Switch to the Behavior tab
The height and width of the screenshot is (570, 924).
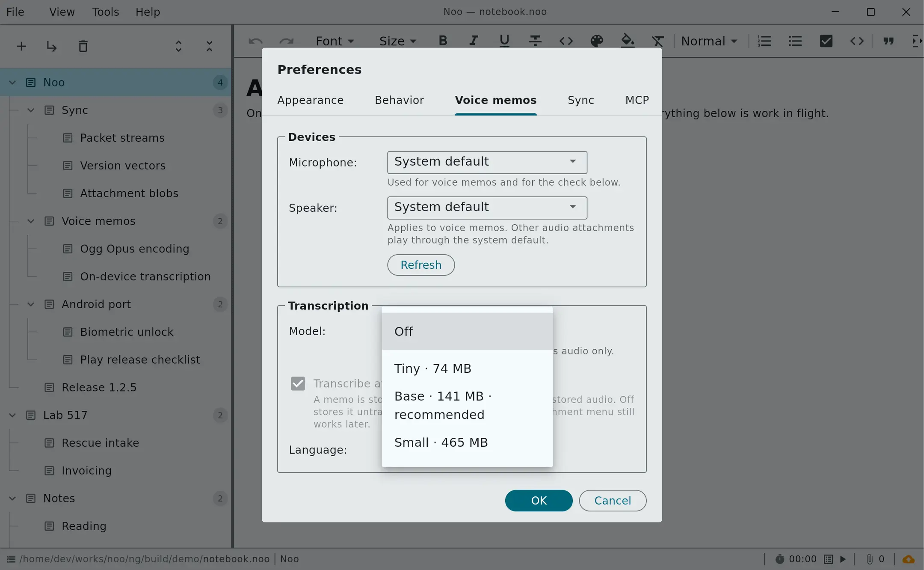tap(399, 100)
